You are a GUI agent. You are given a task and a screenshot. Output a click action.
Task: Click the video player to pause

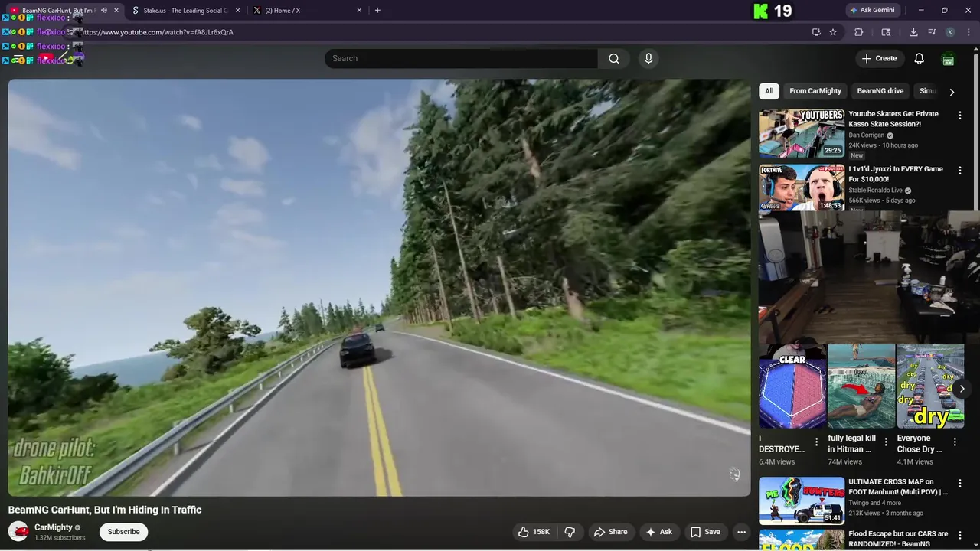[379, 288]
